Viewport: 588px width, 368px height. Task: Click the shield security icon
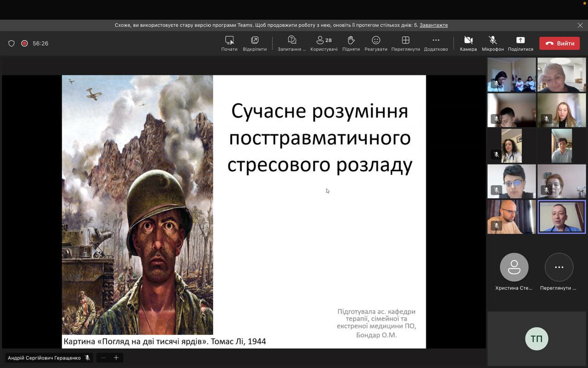[11, 43]
